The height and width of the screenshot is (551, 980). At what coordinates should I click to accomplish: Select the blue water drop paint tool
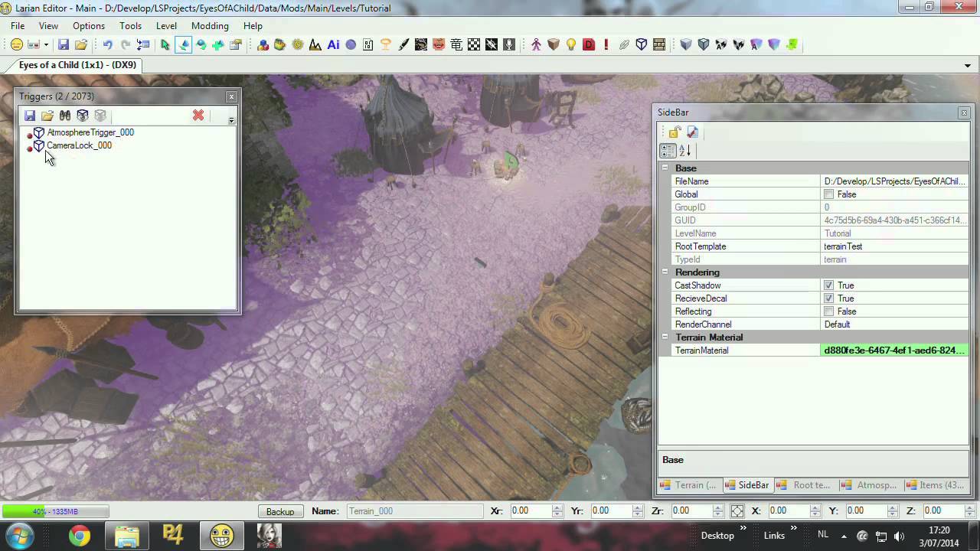[x=183, y=45]
